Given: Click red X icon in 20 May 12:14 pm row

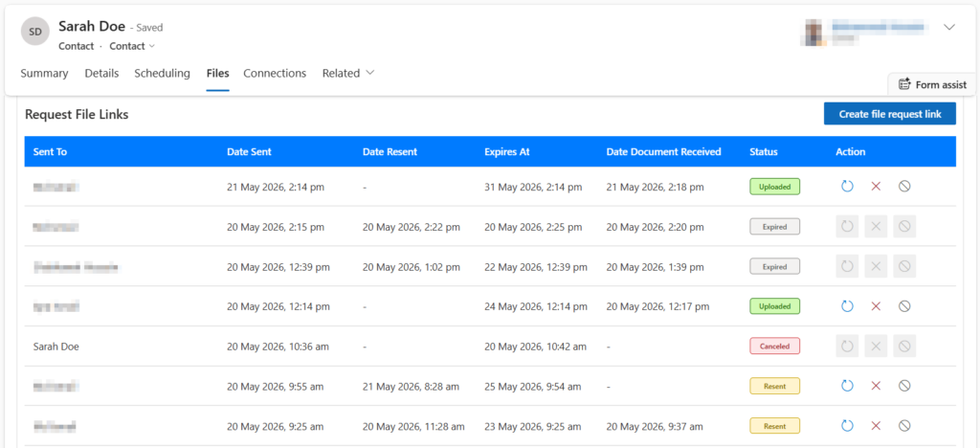Looking at the screenshot, I should tap(876, 306).
